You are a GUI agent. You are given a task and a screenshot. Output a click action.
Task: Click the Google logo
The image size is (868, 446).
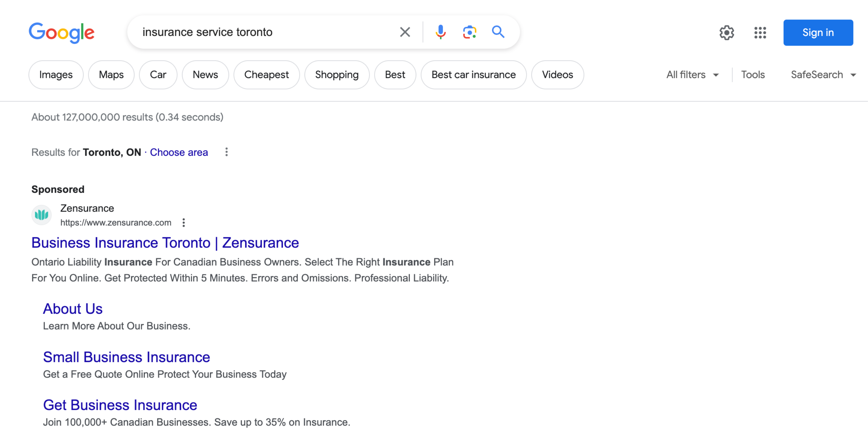coord(62,33)
